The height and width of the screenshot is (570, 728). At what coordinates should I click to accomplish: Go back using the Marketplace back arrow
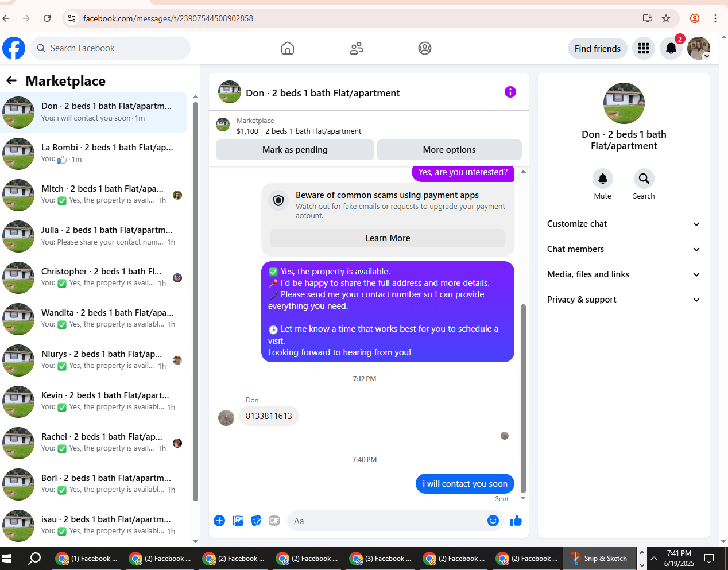tap(11, 80)
